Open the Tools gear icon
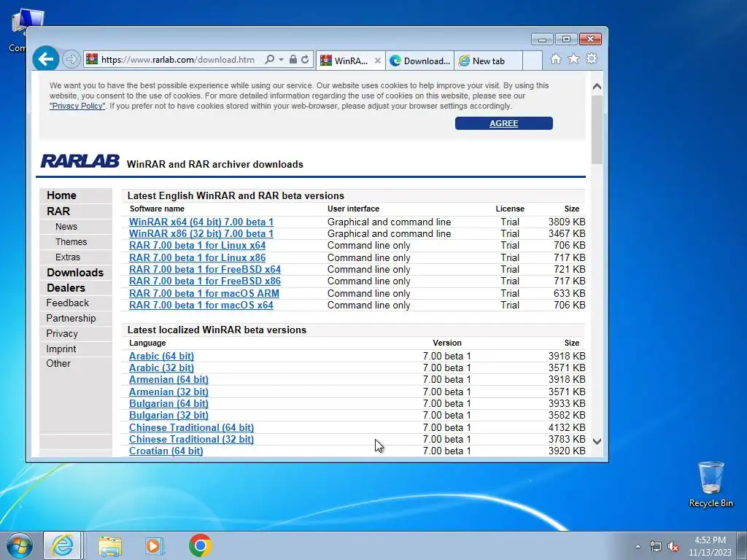747x560 pixels. (592, 58)
